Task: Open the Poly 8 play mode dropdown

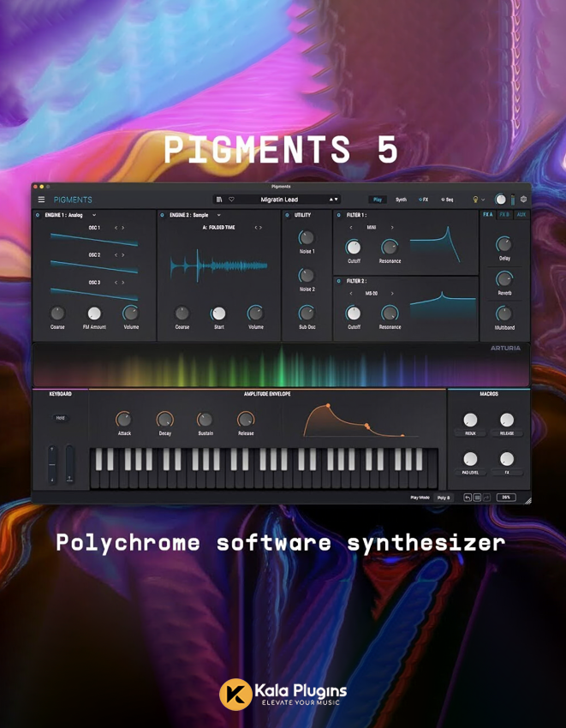Action: 444,498
